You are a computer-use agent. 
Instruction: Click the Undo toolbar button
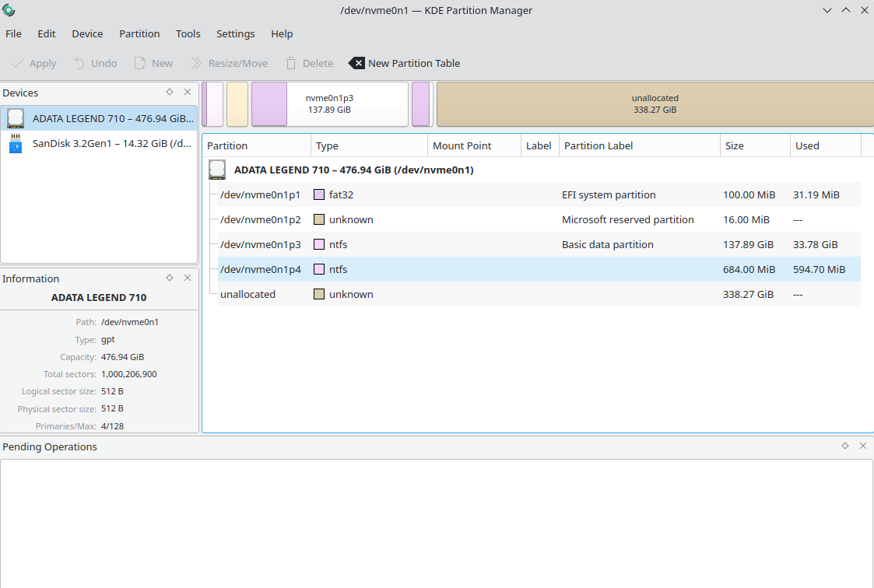pos(95,64)
